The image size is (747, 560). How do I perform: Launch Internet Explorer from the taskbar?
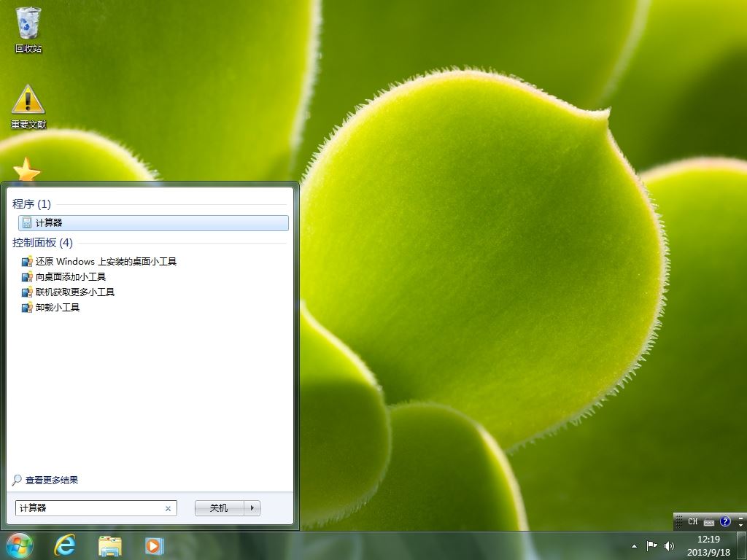64,545
